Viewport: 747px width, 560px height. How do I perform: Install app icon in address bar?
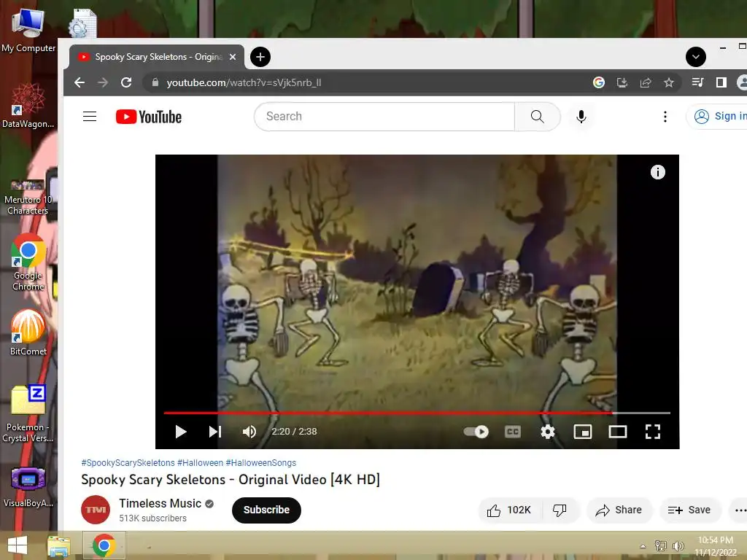[622, 82]
